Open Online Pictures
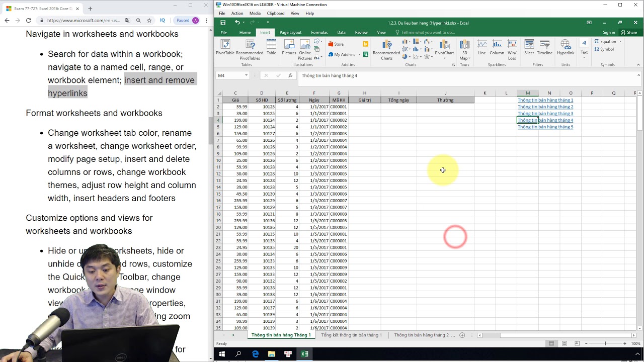The height and width of the screenshot is (362, 644). [305, 49]
